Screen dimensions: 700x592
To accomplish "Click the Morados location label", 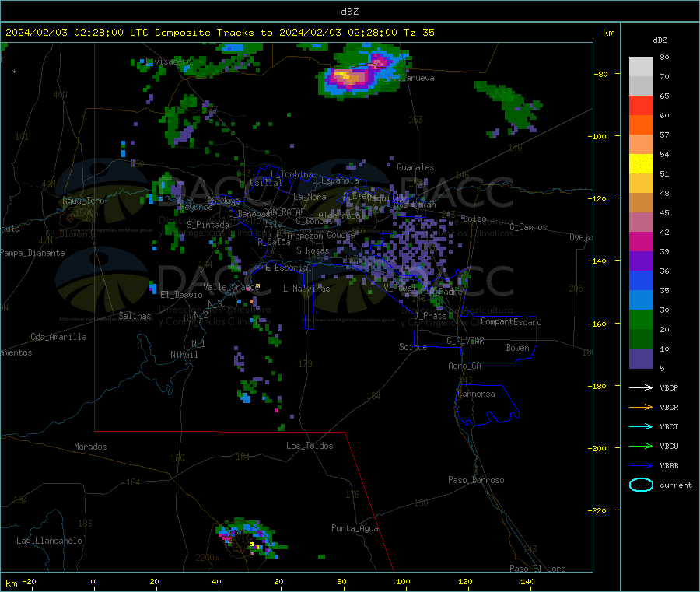I will 90,447.
